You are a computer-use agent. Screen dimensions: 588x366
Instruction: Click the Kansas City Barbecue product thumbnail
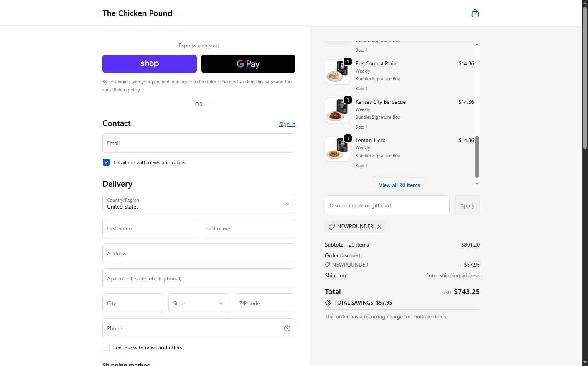338,110
